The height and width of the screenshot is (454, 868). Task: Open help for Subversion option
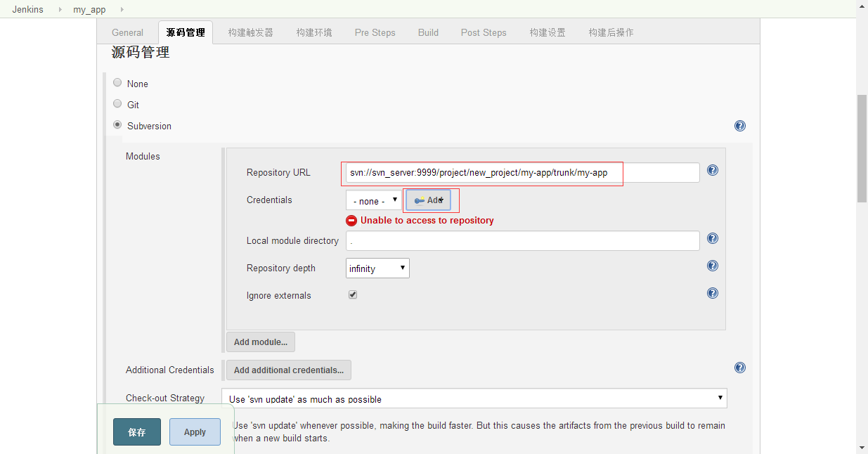pyautogui.click(x=740, y=126)
